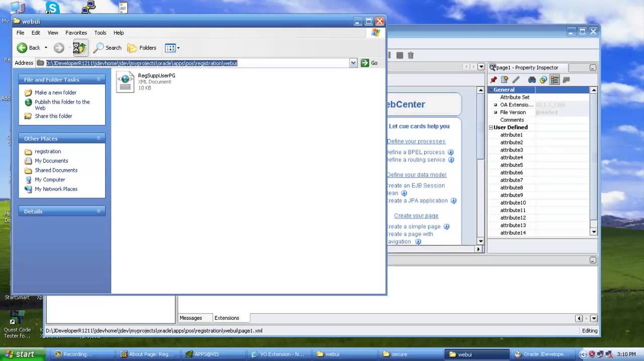Select the RegSuppUserPG XML document file
The width and height of the screenshot is (644, 361).
click(x=146, y=81)
